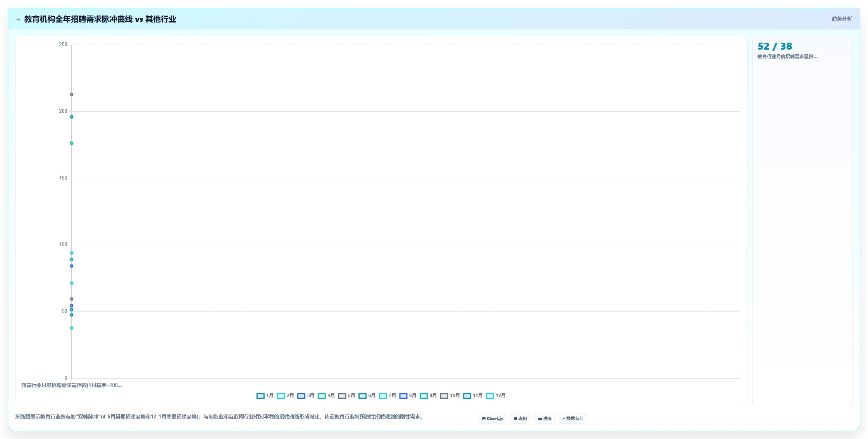Viewport: 868px width, 439px height.
Task: Toggle the 9月 legend entry
Action: click(x=428, y=396)
